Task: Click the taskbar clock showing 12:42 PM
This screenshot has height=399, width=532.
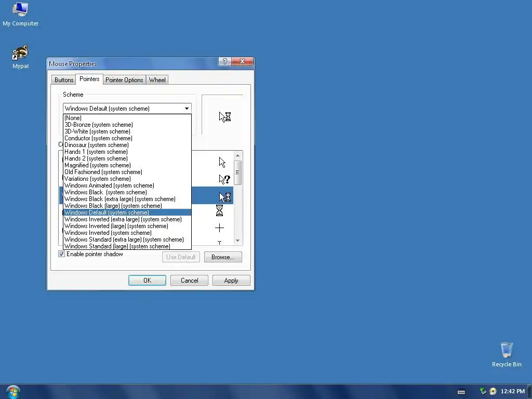Action: [512, 391]
